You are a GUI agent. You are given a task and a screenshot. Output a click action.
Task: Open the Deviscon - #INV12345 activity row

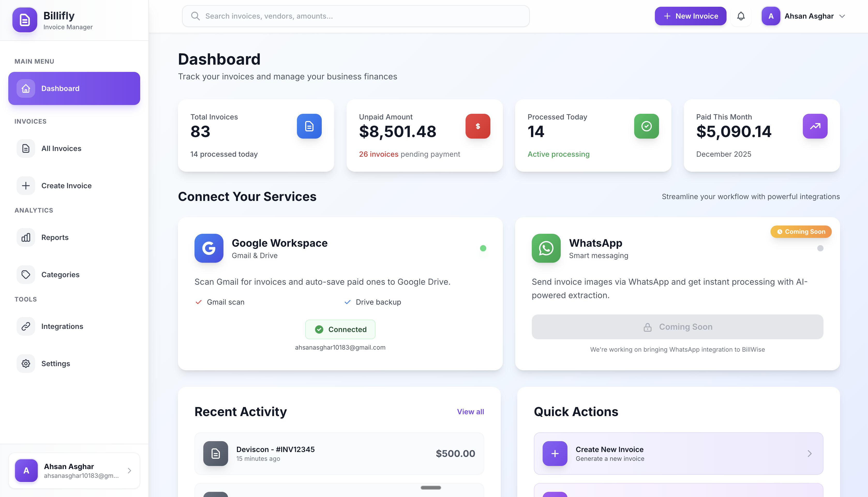pos(339,454)
